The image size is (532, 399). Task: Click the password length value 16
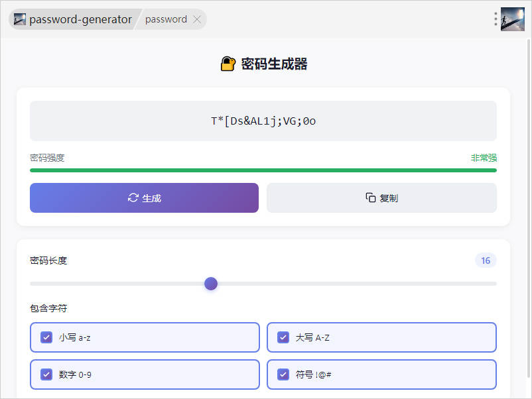pos(486,260)
